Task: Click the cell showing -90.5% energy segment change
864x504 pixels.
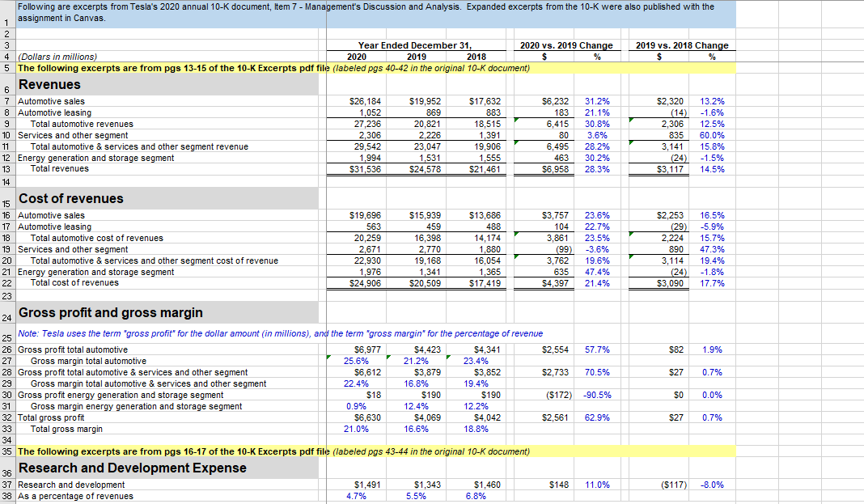Action: 597,395
